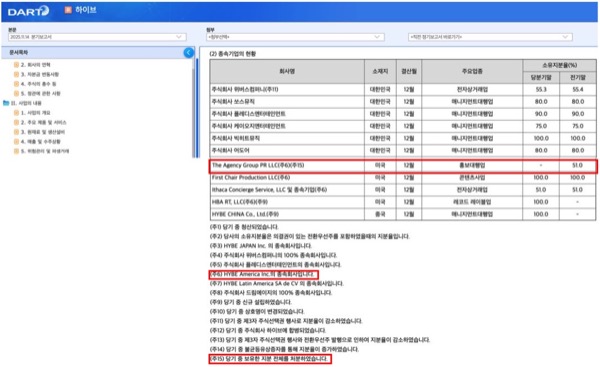
Task: Open the 직전 정기보고서 바로가기 dropdown
Action: click(490, 37)
